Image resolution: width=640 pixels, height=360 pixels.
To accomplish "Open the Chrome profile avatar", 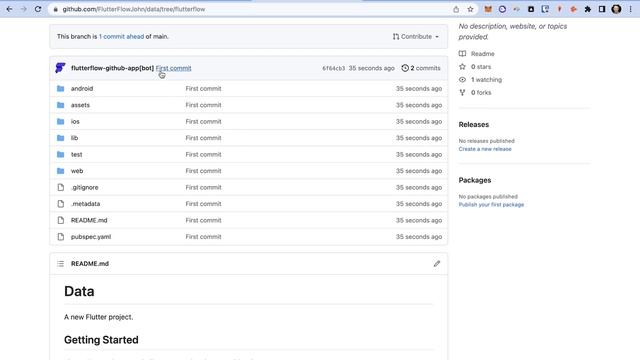I will tap(616, 9).
